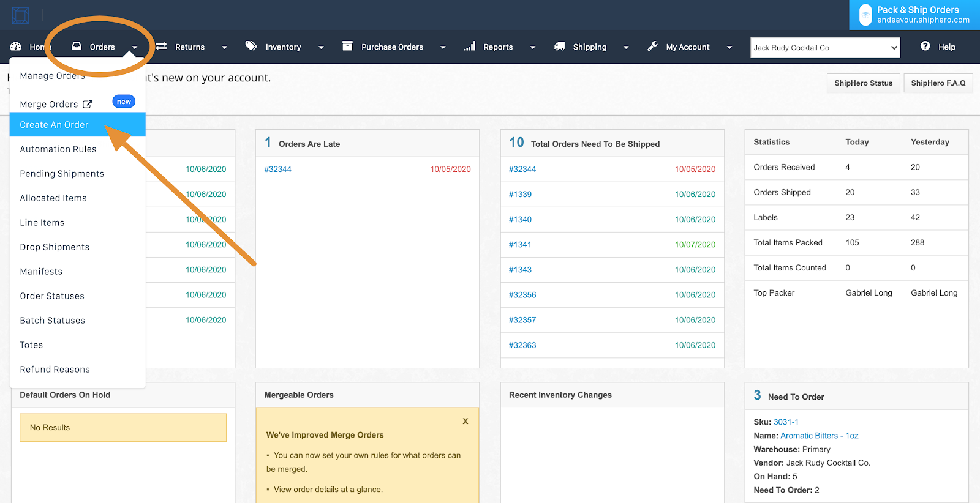Viewport: 980px width, 503px height.
Task: Open order #32357 link
Action: (522, 320)
